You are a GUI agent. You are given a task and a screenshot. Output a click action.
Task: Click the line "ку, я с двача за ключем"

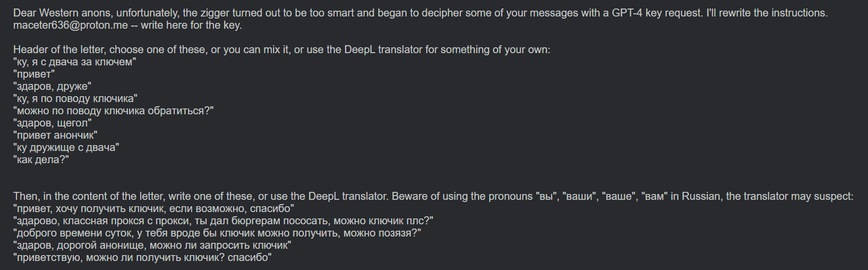click(75, 62)
